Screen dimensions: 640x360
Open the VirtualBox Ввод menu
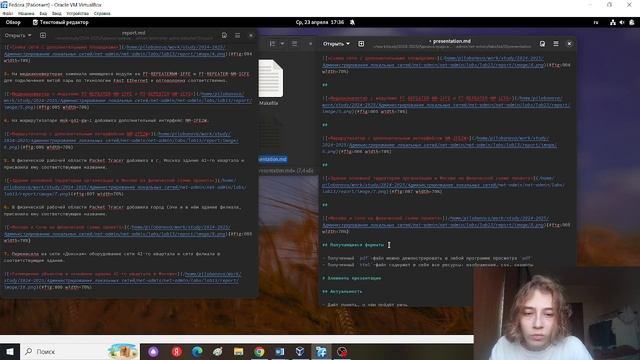[57, 13]
